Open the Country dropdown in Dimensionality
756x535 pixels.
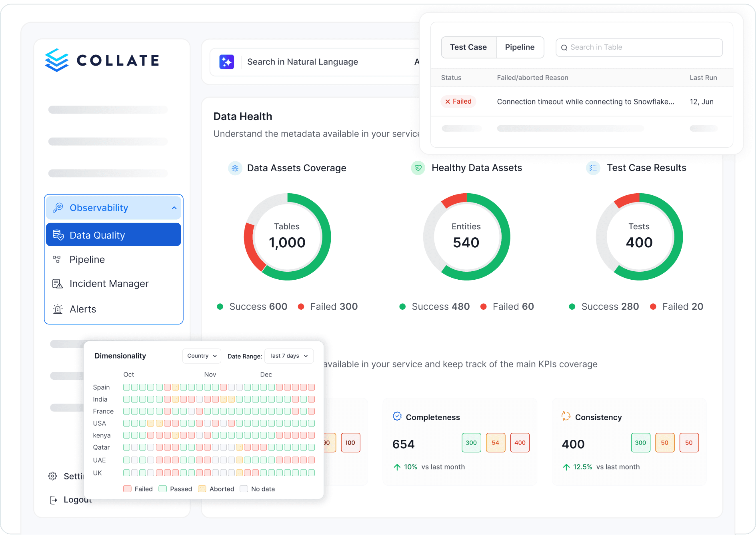[x=202, y=356]
